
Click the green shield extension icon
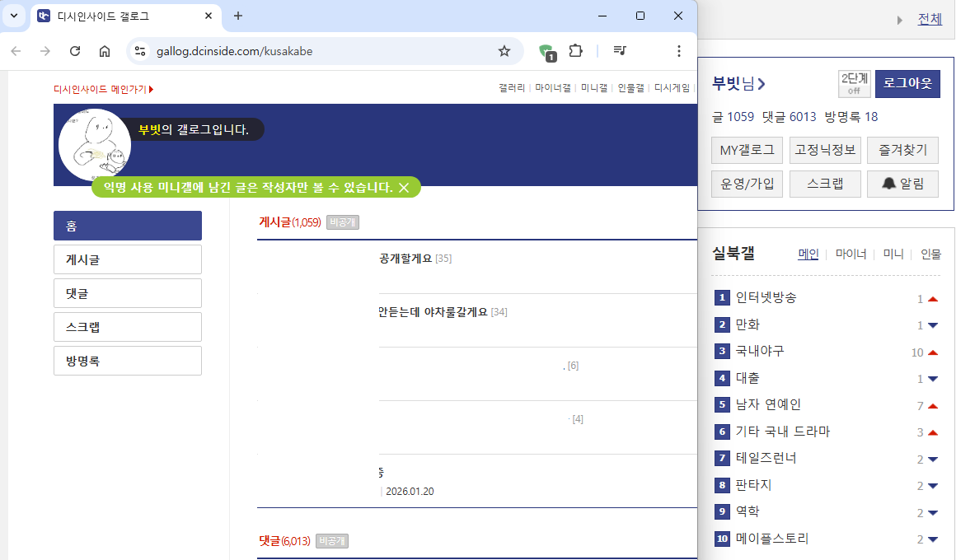[546, 52]
